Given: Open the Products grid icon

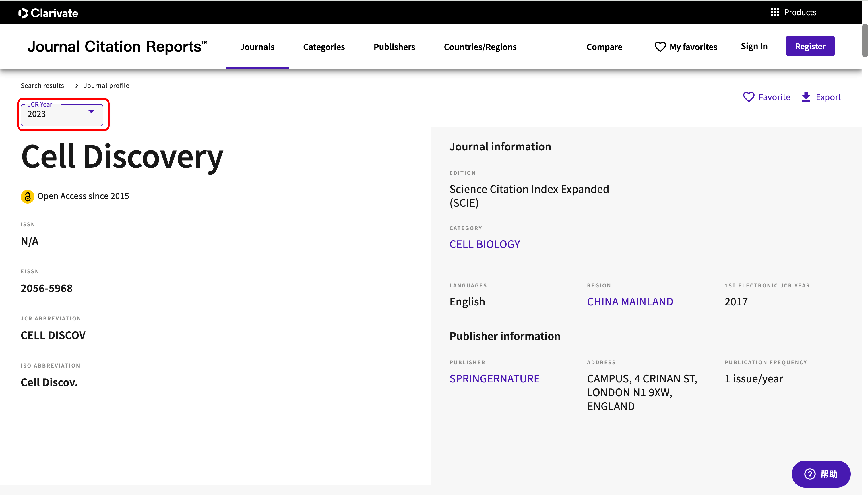Looking at the screenshot, I should pyautogui.click(x=774, y=12).
